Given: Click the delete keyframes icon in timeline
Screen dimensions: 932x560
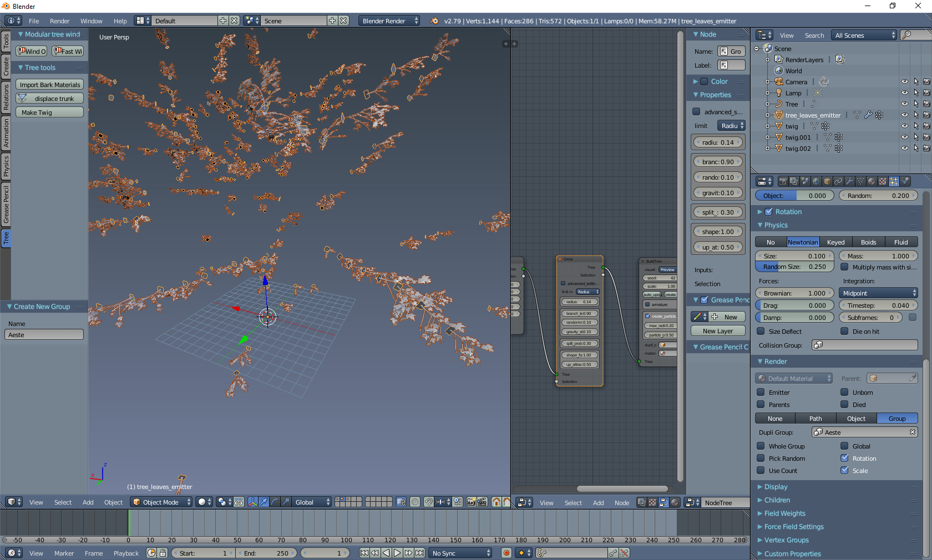Looking at the screenshot, I should point(624,553).
